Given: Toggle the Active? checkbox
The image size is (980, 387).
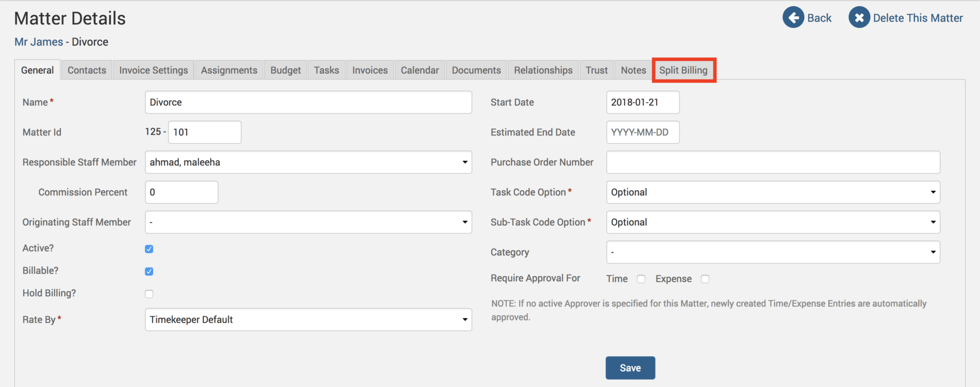Looking at the screenshot, I should click(x=149, y=249).
